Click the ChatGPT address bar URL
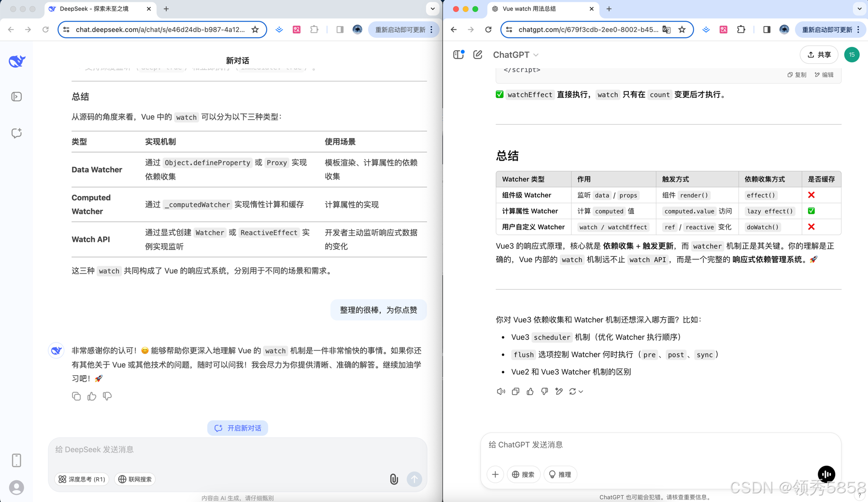 pos(588,29)
